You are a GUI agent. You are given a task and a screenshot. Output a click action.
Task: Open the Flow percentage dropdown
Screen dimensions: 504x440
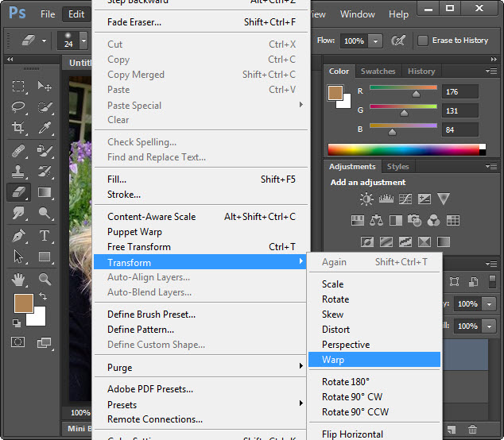click(375, 41)
